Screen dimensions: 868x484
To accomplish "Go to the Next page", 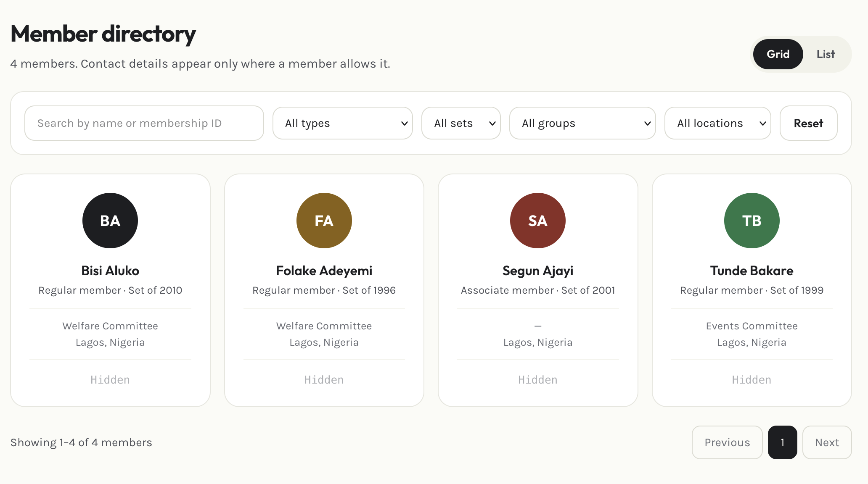I will pos(827,442).
